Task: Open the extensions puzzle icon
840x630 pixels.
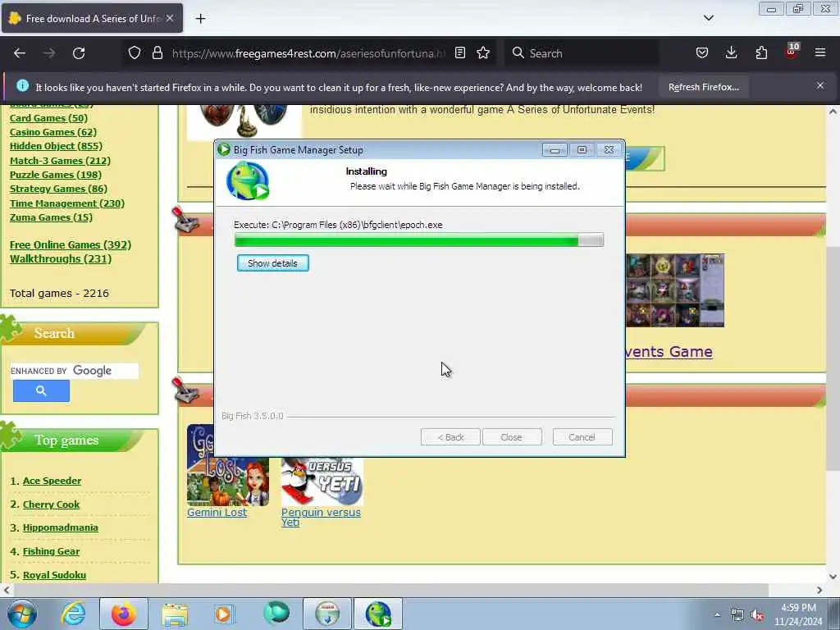Action: (761, 53)
